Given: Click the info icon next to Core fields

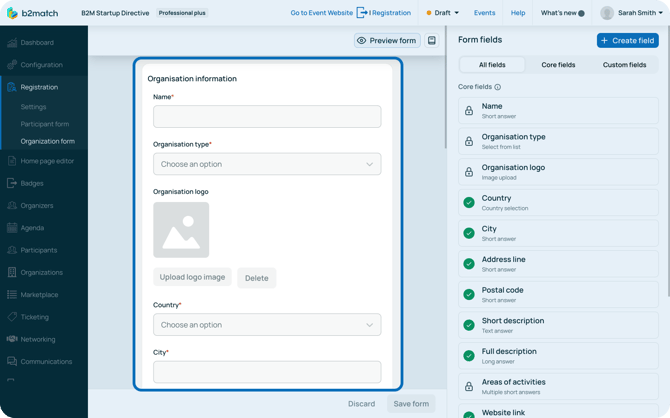Looking at the screenshot, I should [498, 87].
